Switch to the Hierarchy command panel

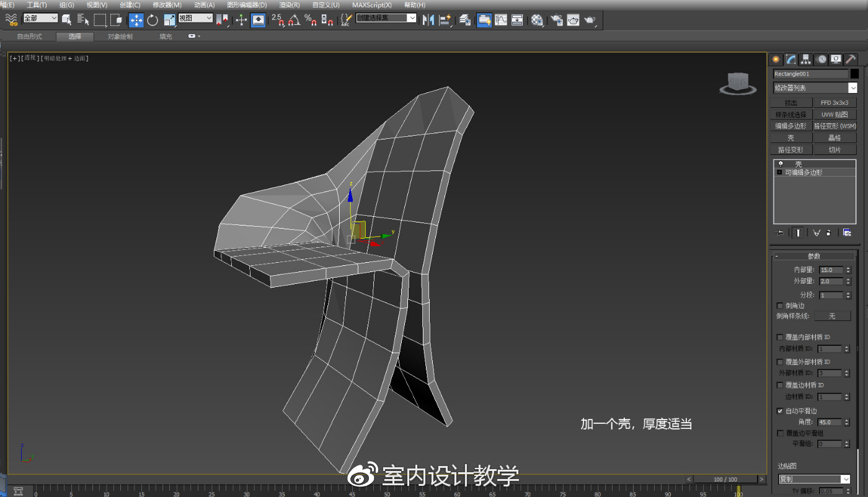tap(805, 59)
